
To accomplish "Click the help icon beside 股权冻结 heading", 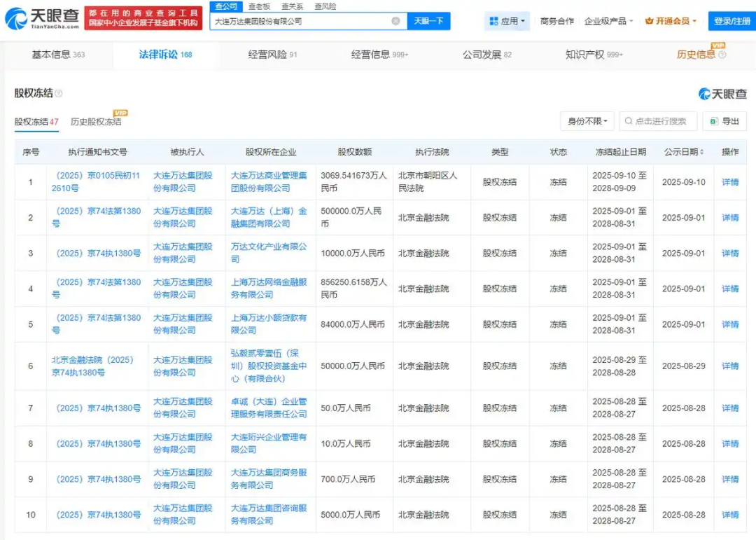I will [59, 93].
